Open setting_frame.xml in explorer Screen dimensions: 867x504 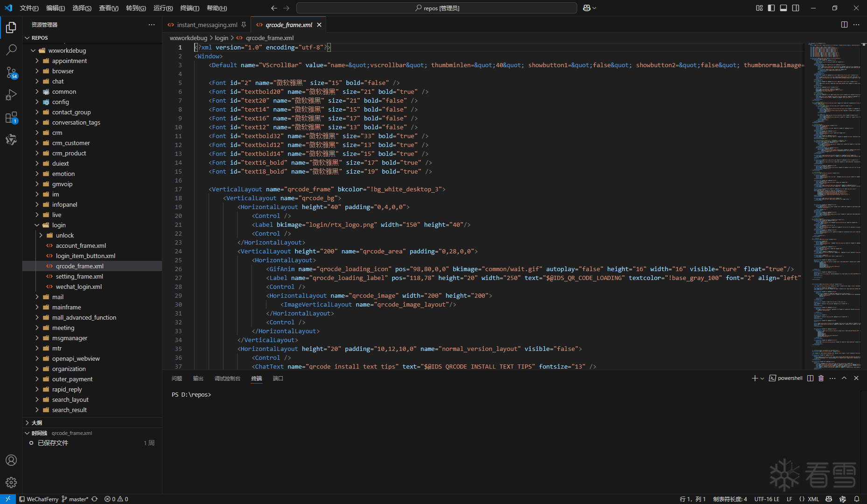(79, 276)
